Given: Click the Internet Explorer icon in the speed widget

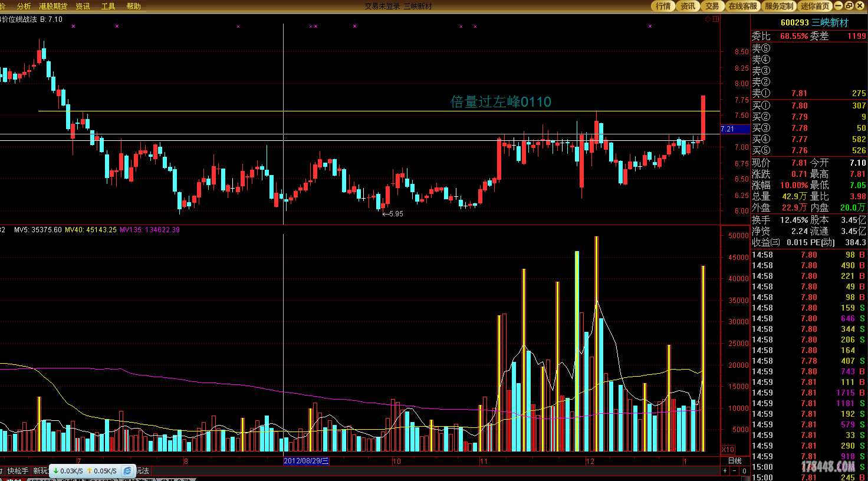Looking at the screenshot, I should (x=127, y=471).
